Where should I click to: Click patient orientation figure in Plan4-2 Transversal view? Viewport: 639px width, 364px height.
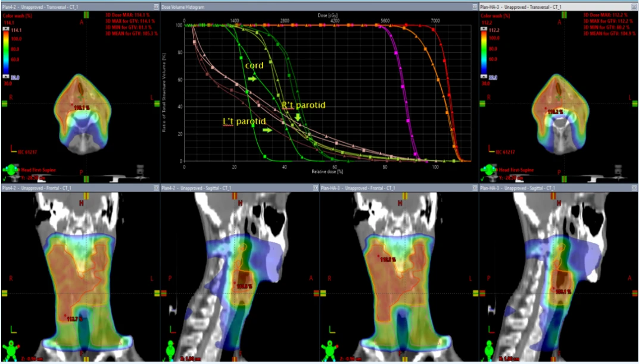pos(10,171)
